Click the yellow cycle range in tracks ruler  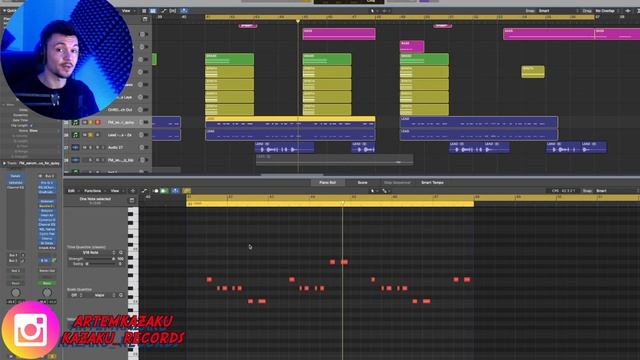(400, 17)
